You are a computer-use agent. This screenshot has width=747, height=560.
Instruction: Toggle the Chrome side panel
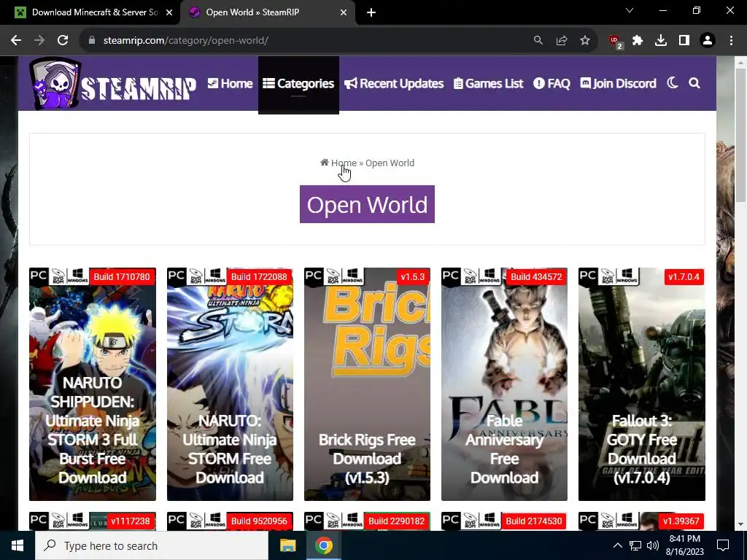(684, 41)
